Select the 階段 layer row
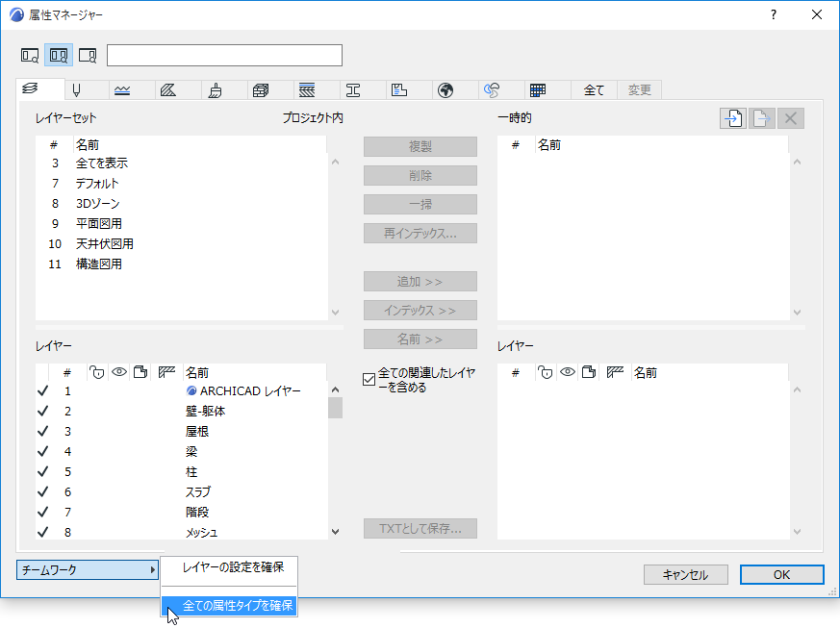Viewport: 840px width, 628px height. (181, 513)
